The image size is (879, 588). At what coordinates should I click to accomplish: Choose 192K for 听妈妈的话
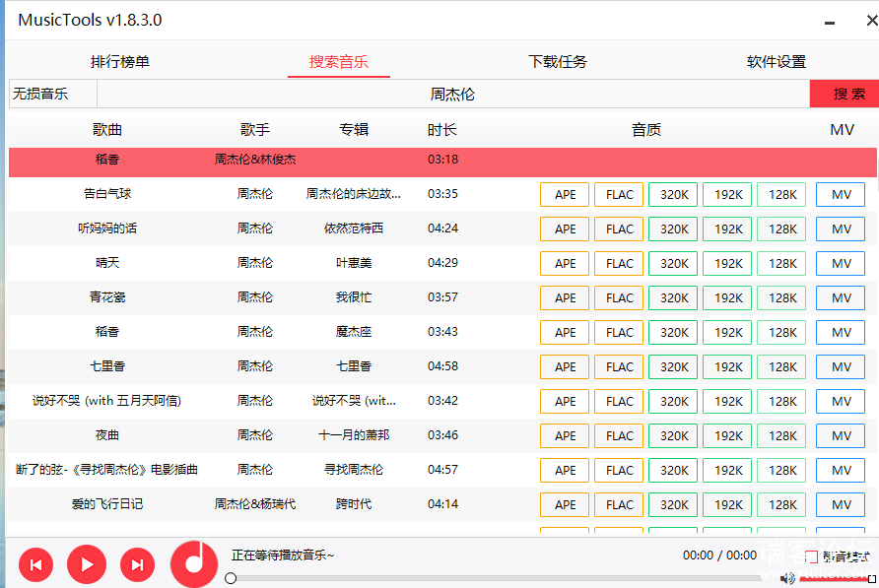point(727,229)
